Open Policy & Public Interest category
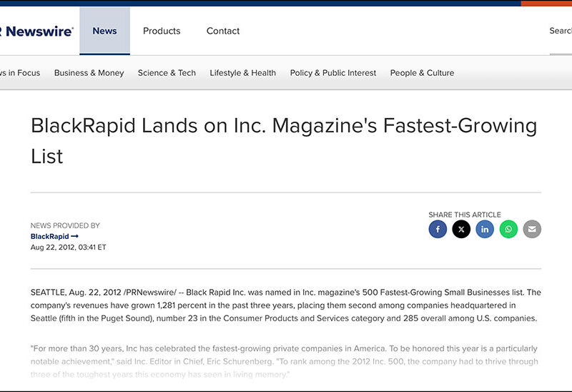Viewport: 572px width, 392px height. [333, 73]
